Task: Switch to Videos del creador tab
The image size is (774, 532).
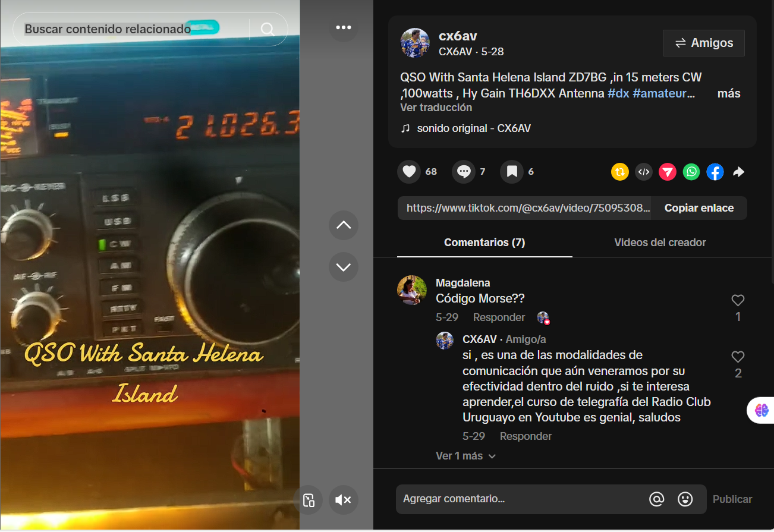Action: (x=660, y=243)
